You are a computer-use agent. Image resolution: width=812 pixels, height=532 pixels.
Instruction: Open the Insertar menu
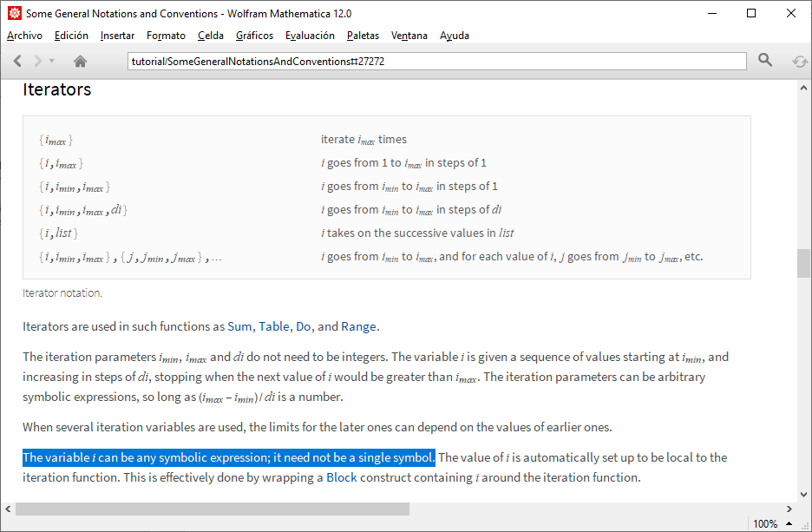click(117, 36)
